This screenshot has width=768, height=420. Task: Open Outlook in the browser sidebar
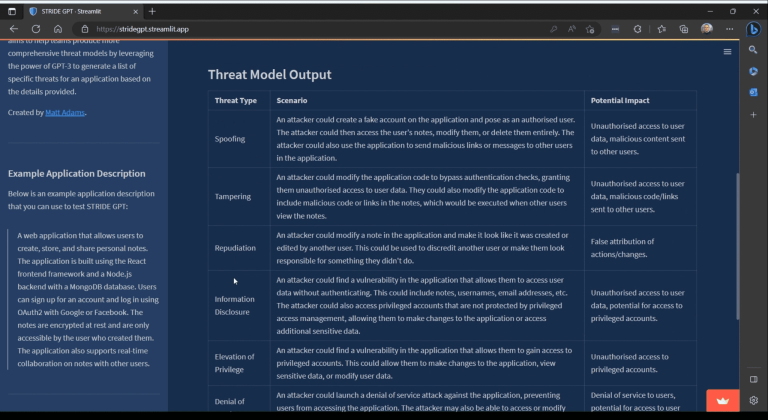(753, 92)
